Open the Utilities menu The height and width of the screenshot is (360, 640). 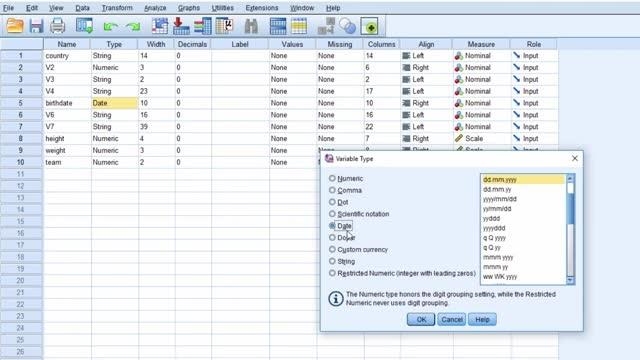(222, 8)
